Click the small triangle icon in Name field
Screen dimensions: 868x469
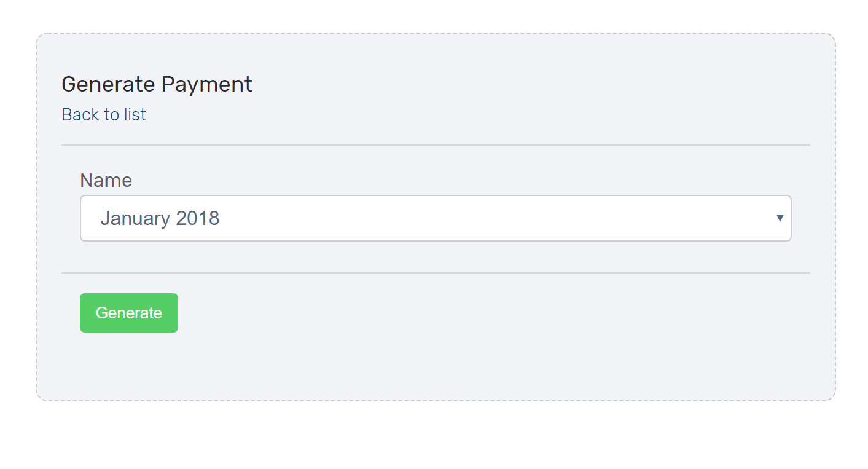(x=780, y=218)
